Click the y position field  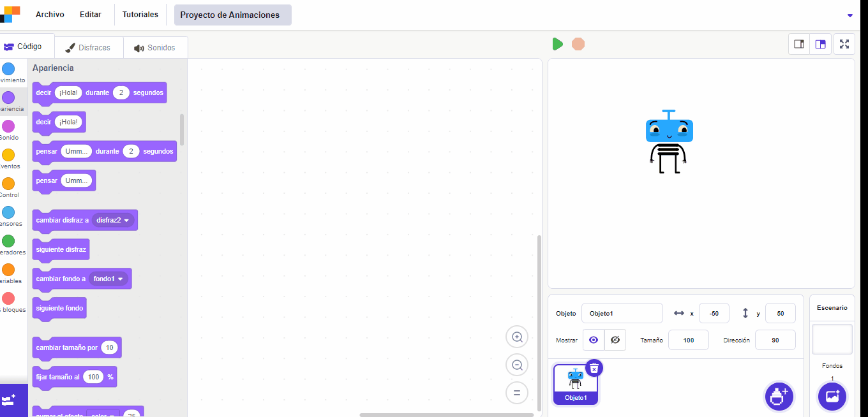(781, 313)
